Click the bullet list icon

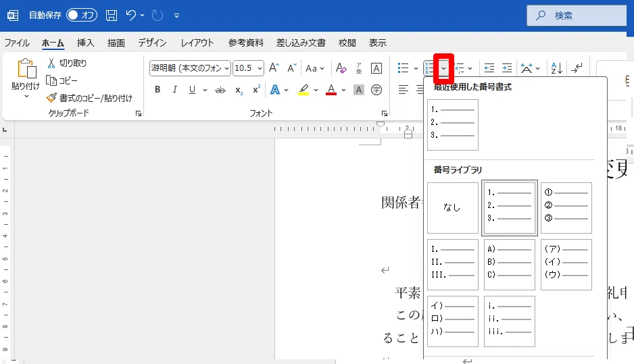(403, 68)
